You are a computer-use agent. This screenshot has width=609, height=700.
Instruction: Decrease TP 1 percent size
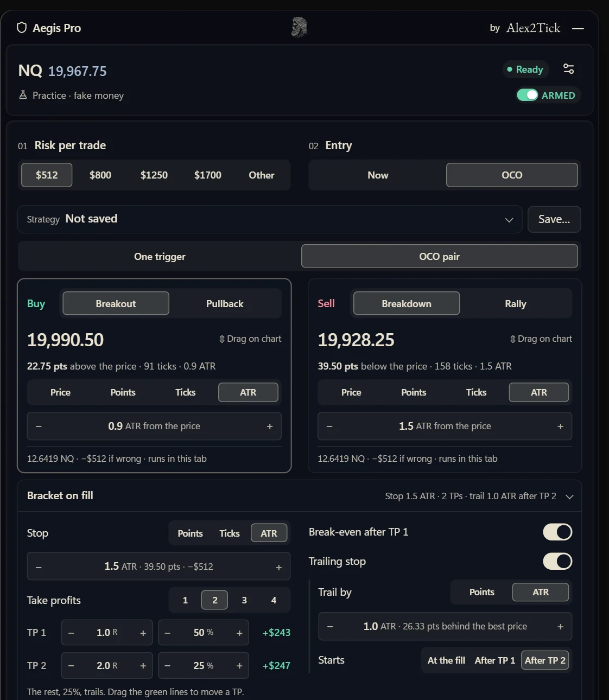168,633
